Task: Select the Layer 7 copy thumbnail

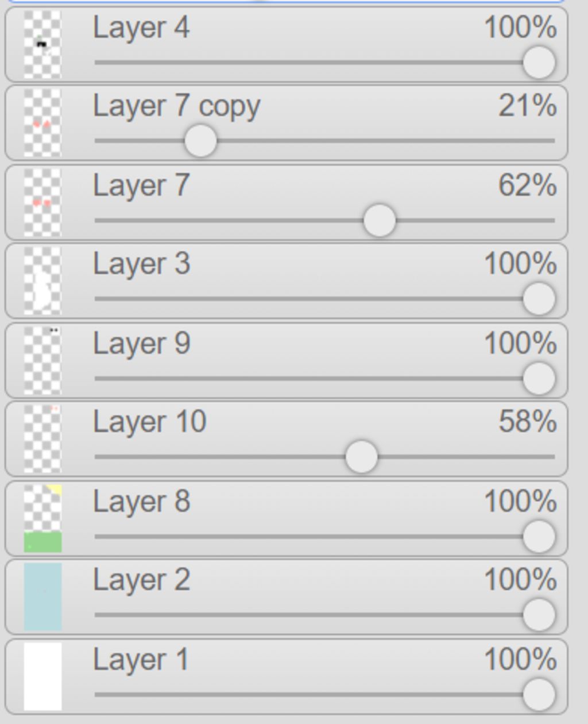Action: 42,122
